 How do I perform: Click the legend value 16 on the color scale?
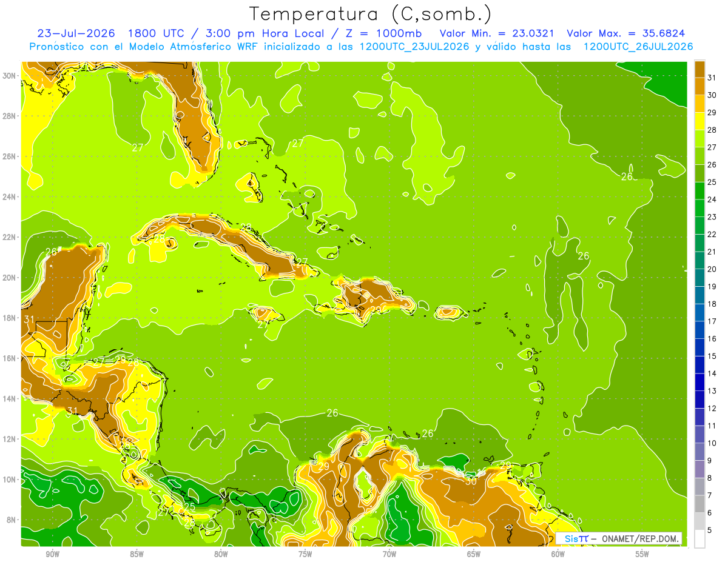712,338
